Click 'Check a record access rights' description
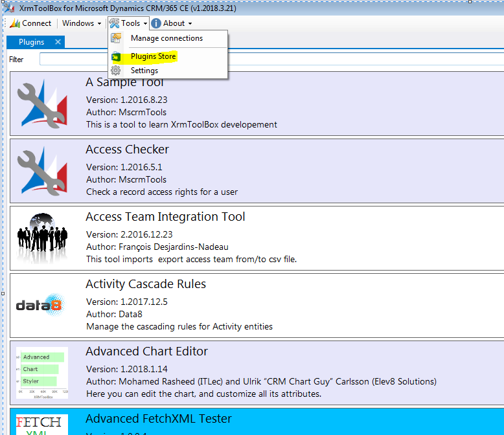The width and height of the screenshot is (504, 435). pyautogui.click(x=162, y=192)
